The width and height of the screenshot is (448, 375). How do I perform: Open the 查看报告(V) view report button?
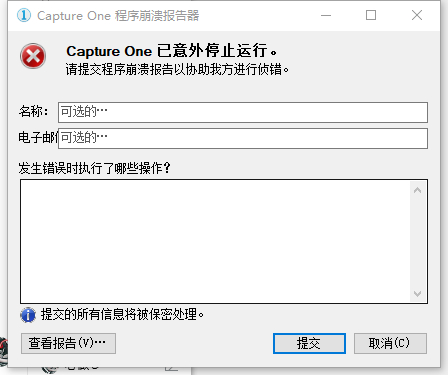coord(68,343)
